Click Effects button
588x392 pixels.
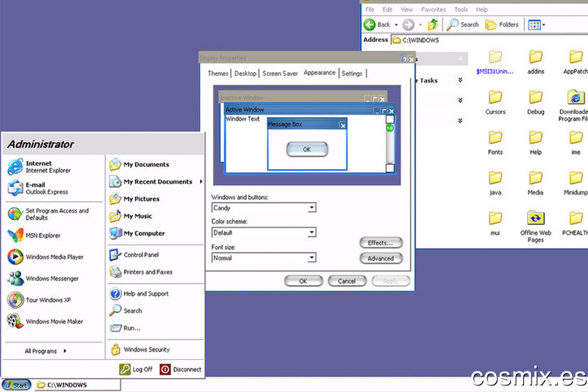point(381,243)
